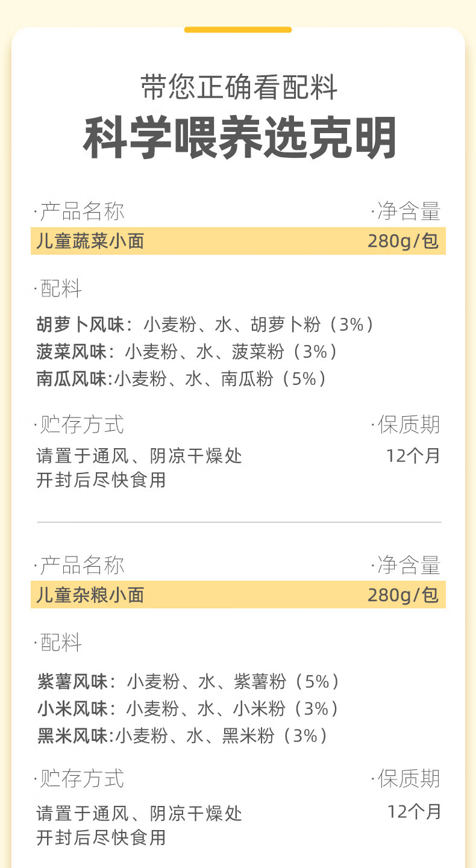Click the heading 带您正确看配料
Viewport: 476px width, 868px height.
(239, 87)
